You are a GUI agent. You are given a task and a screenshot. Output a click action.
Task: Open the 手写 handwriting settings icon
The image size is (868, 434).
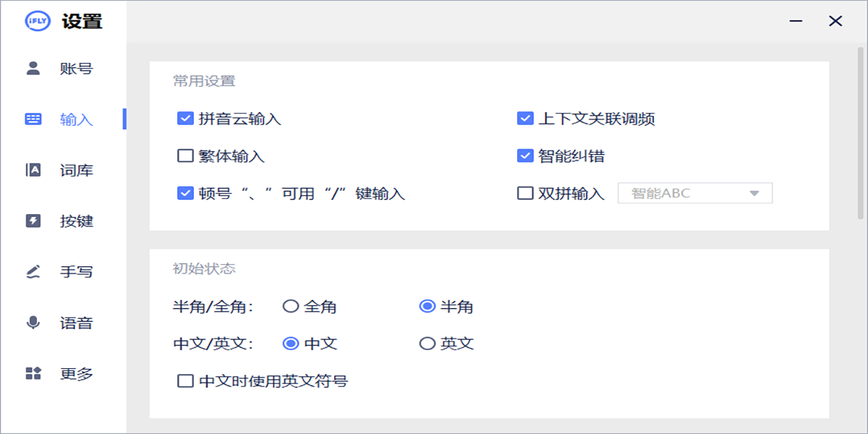click(x=32, y=271)
